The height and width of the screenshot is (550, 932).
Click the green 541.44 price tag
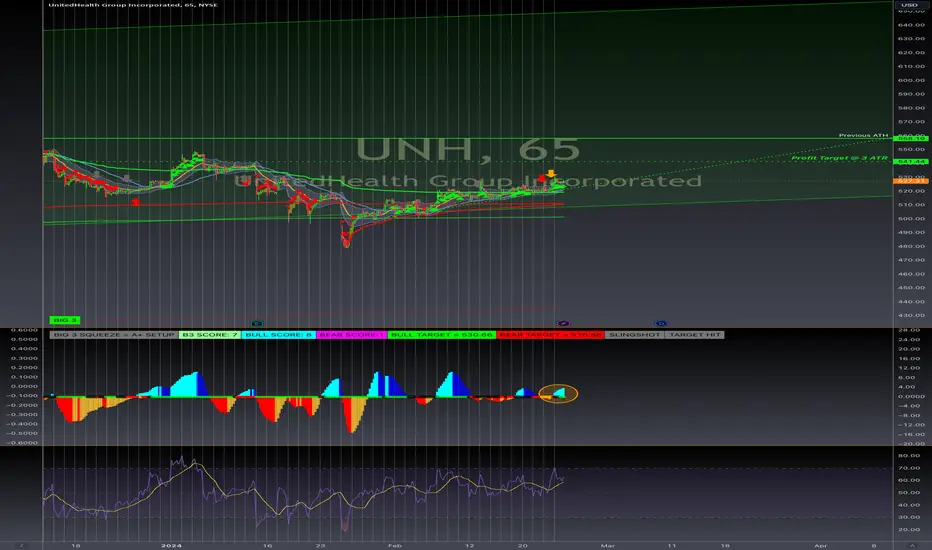pos(910,162)
